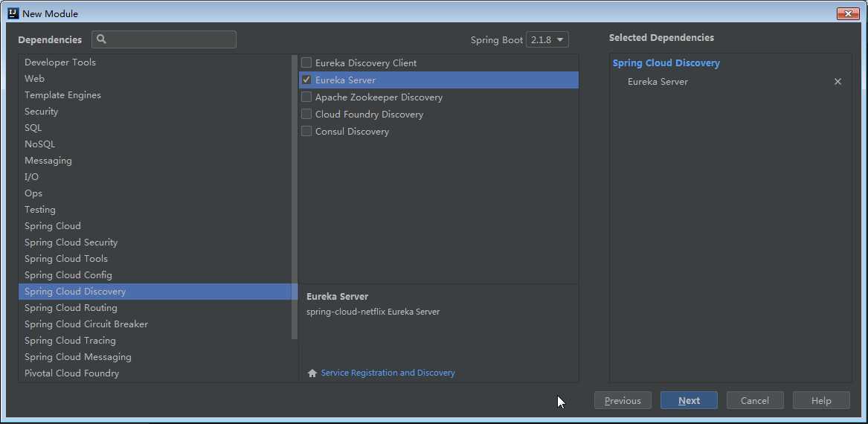This screenshot has height=424, width=868.
Task: Click the Apache Zookeeper Discovery label
Action: (379, 97)
